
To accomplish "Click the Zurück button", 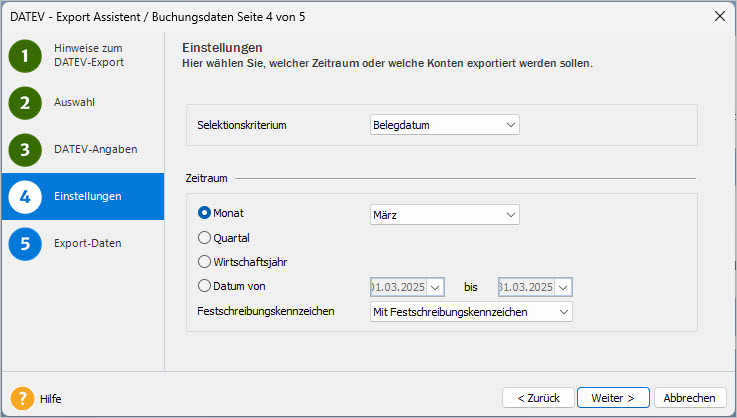I will pos(538,398).
